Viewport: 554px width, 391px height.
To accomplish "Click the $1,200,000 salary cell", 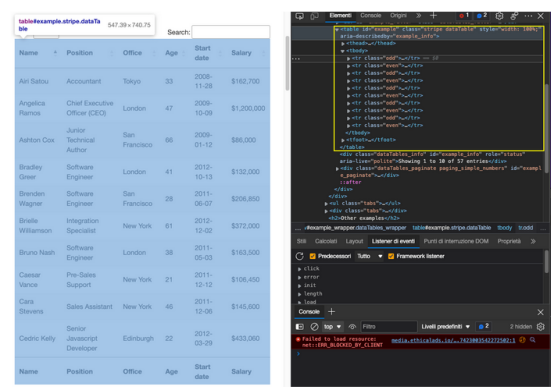I will (x=248, y=108).
